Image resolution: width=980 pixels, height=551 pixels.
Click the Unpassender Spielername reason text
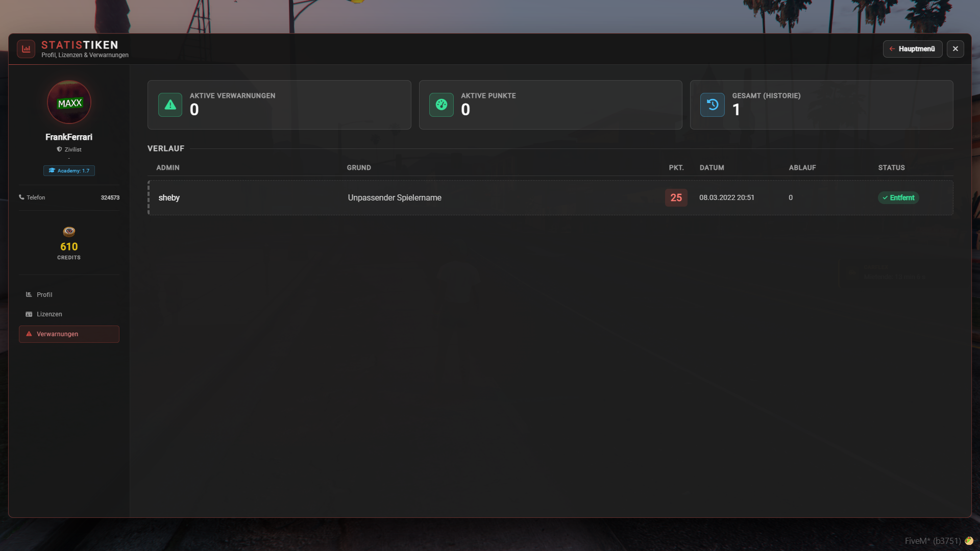click(395, 198)
